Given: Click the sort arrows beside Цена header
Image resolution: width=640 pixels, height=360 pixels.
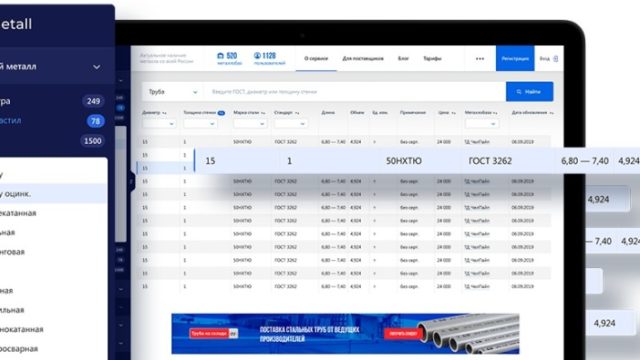Looking at the screenshot, I should (x=453, y=113).
